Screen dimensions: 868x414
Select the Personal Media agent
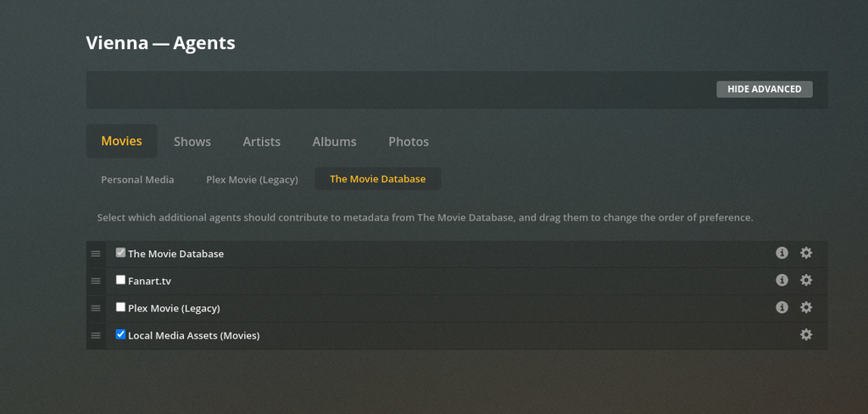click(137, 179)
